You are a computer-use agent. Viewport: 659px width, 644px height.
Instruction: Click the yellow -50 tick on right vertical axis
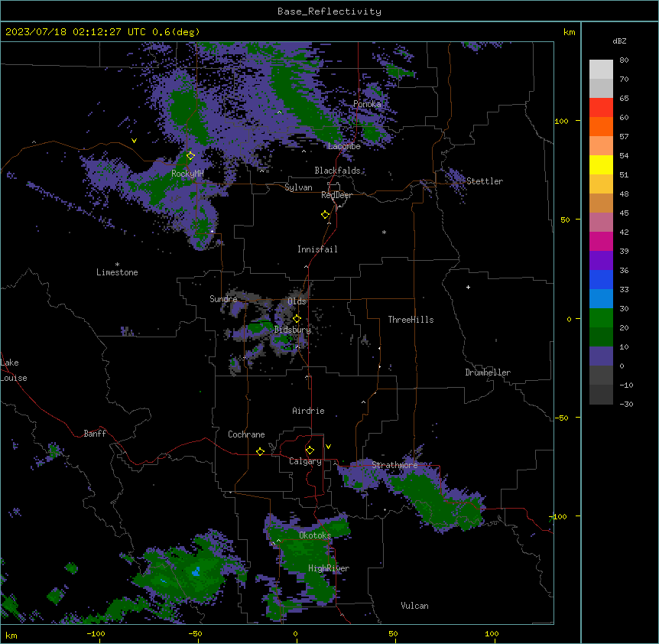pos(561,418)
